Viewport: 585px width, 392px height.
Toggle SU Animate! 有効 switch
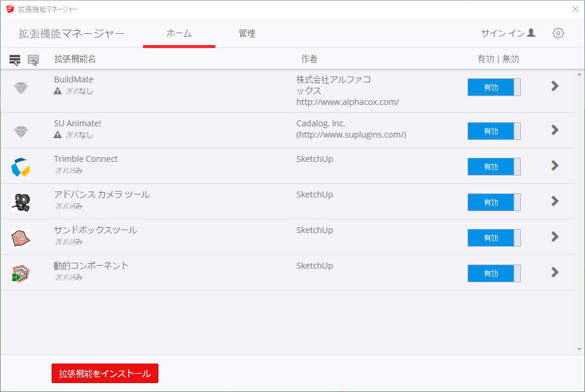point(494,131)
